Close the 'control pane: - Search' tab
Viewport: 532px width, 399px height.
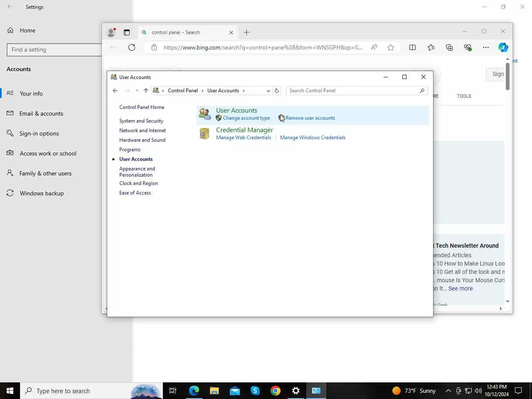(231, 32)
